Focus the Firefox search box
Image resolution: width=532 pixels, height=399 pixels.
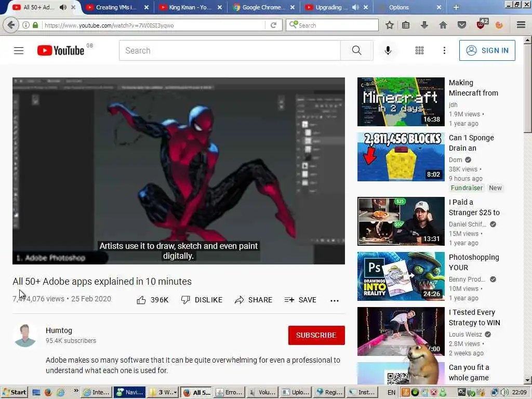tap(332, 25)
